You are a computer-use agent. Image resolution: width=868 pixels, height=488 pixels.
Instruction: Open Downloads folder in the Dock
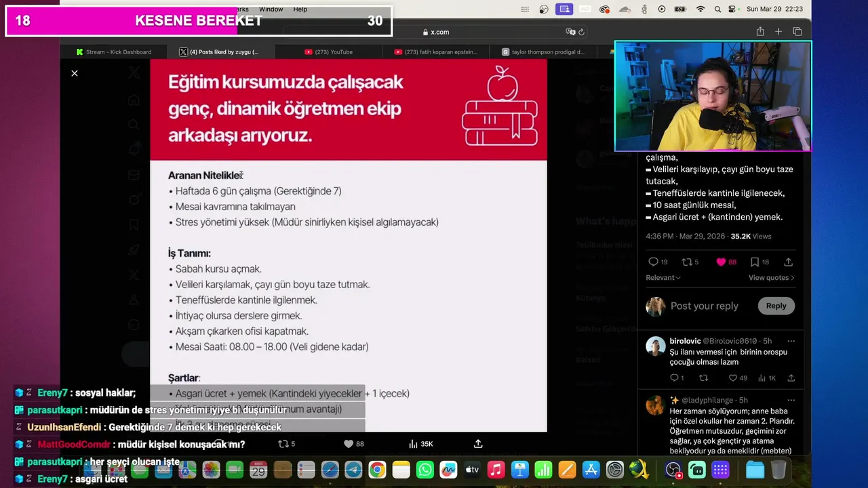pyautogui.click(x=755, y=470)
